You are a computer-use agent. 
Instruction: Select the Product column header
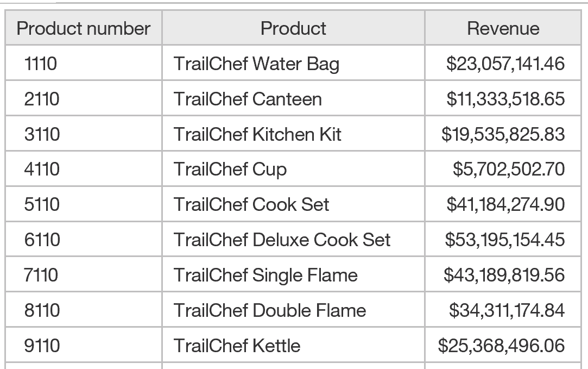pos(293,28)
